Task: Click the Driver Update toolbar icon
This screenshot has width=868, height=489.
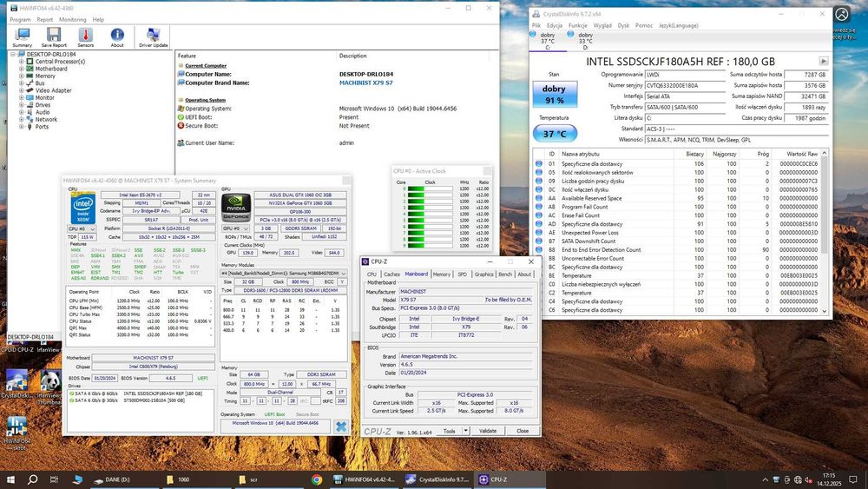Action: 154,37
